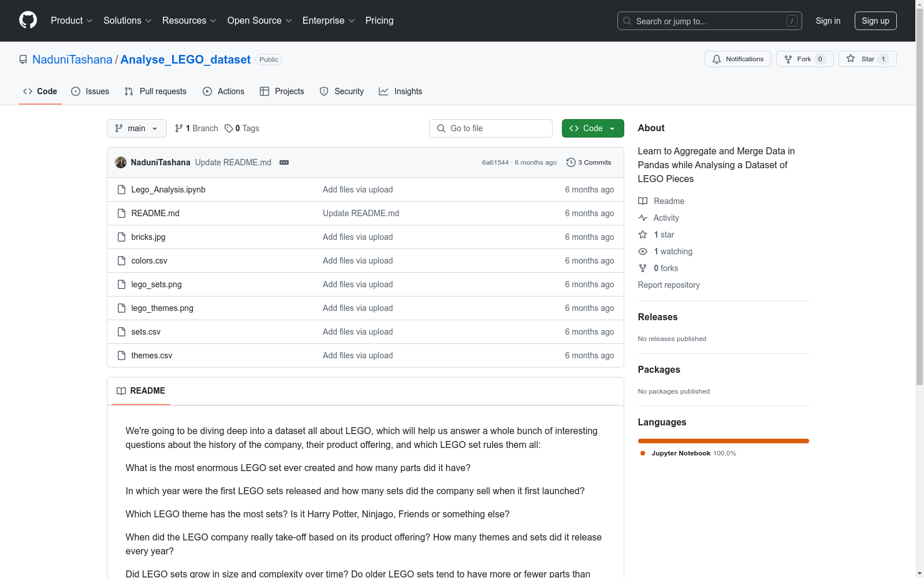
Task: Open the Releases heading link
Action: pos(658,317)
